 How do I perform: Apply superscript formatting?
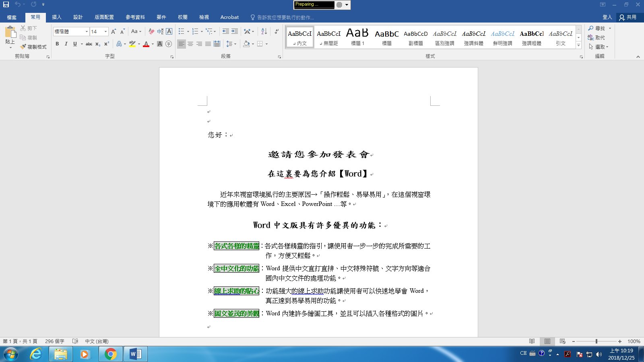point(106,44)
